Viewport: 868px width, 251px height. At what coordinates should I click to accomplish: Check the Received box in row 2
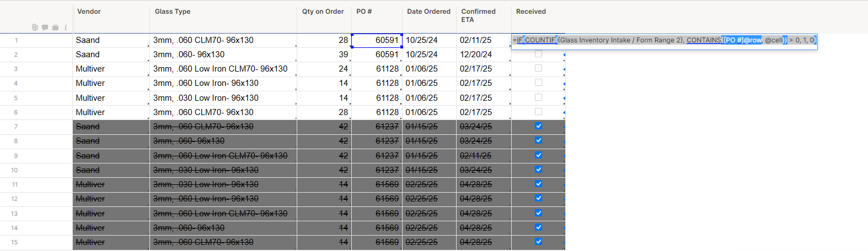click(539, 54)
